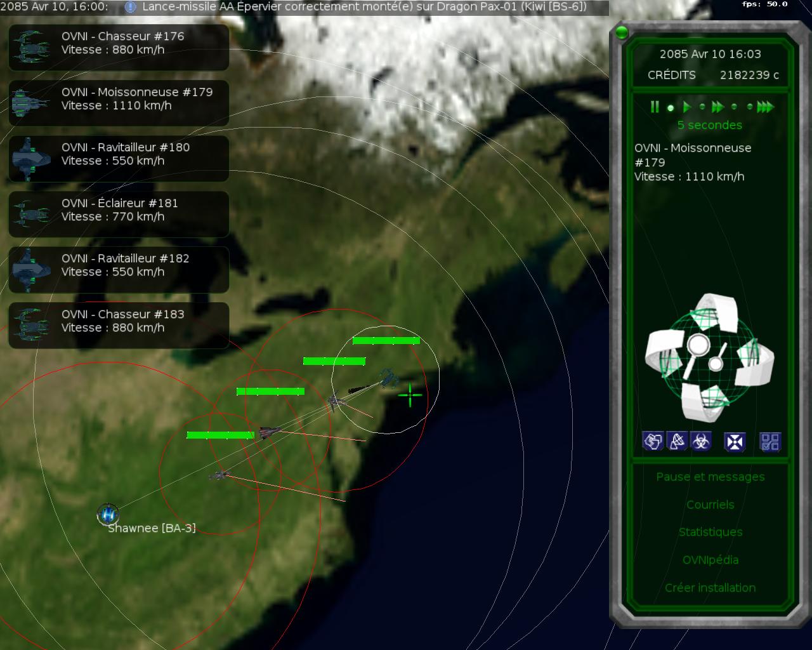The width and height of the screenshot is (812, 650).
Task: Select the double-arrow fast forward speed
Action: [x=718, y=107]
